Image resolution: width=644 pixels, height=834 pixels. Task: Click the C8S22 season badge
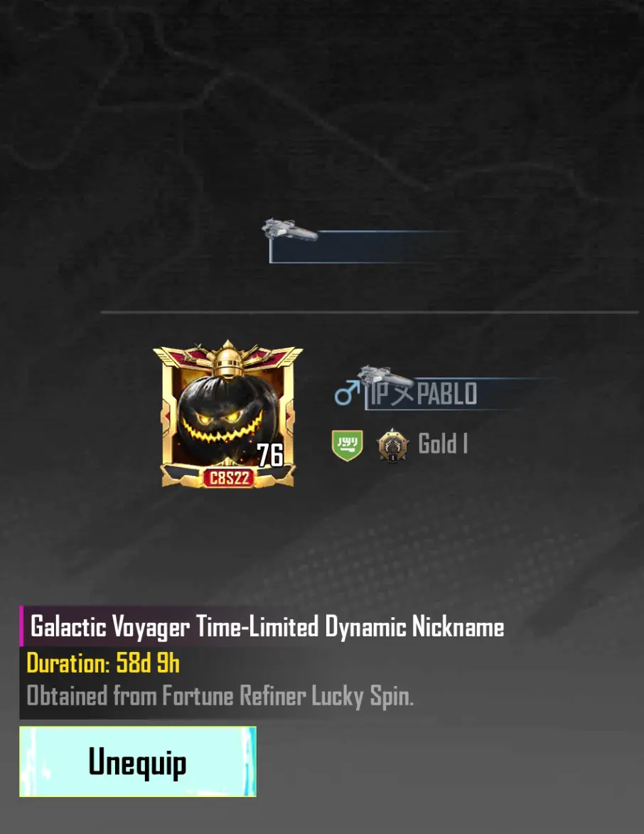click(229, 478)
